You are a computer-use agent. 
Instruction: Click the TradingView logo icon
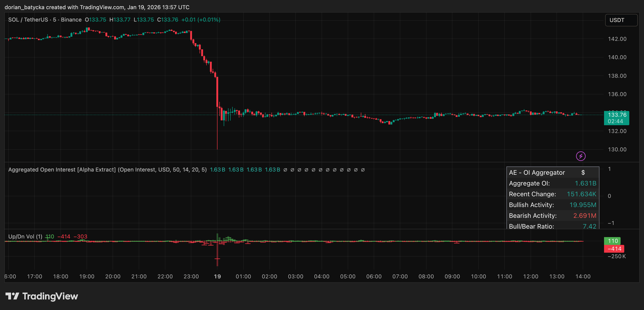(12, 296)
